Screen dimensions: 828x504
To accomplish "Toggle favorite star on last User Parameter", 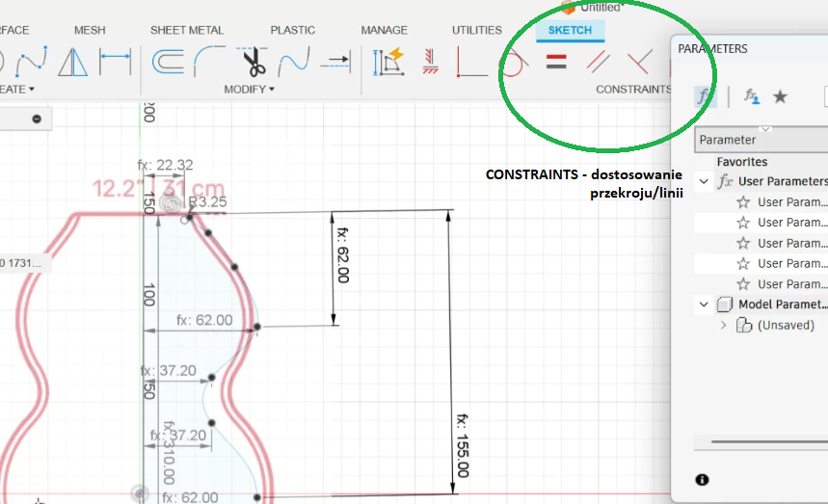I will [x=743, y=284].
